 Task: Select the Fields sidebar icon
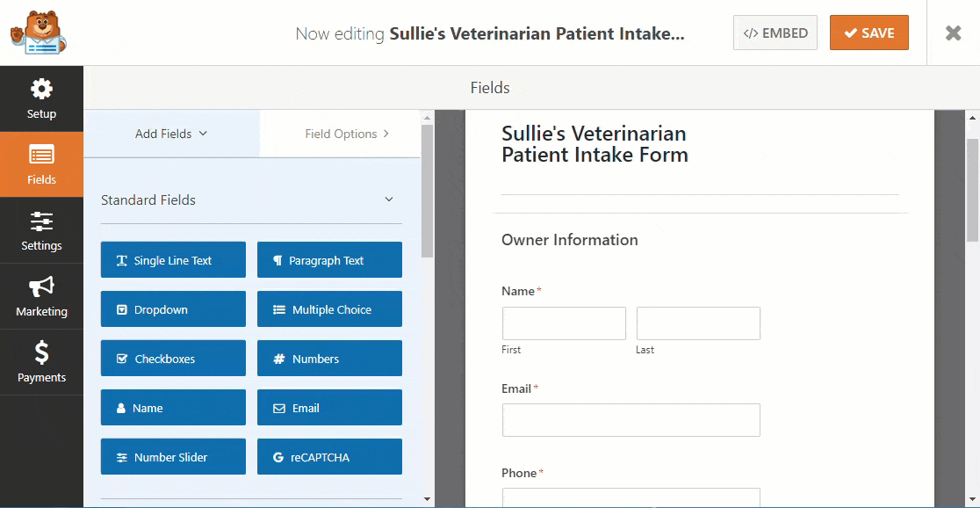[x=41, y=164]
